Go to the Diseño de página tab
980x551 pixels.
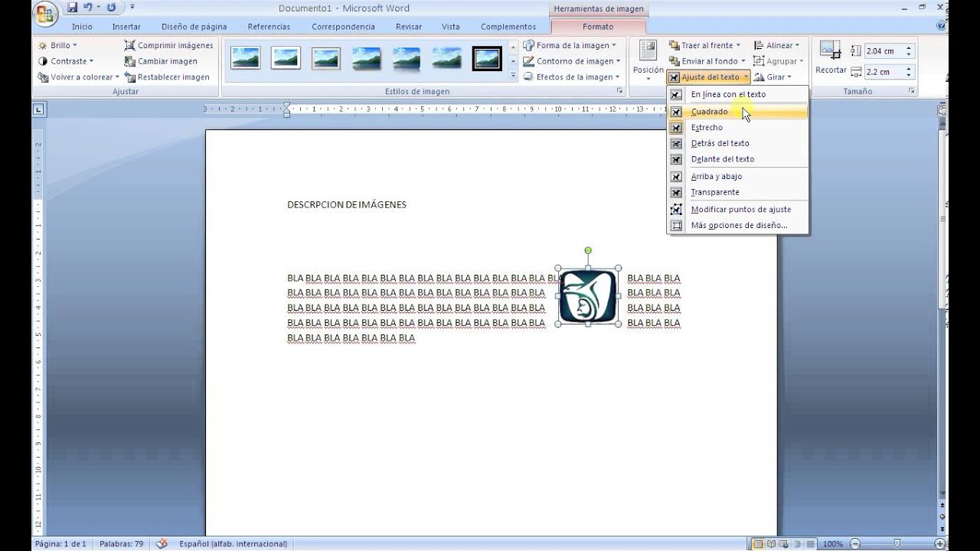click(194, 27)
